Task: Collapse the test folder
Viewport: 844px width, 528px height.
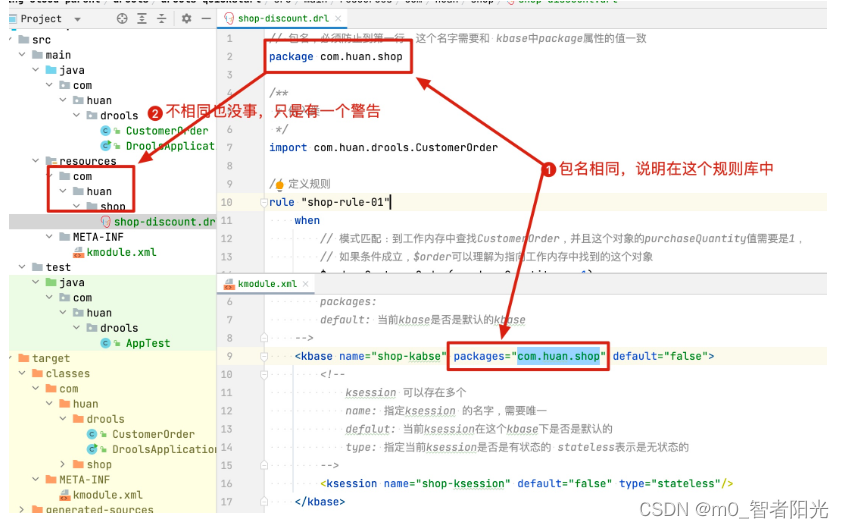Action: [x=22, y=267]
